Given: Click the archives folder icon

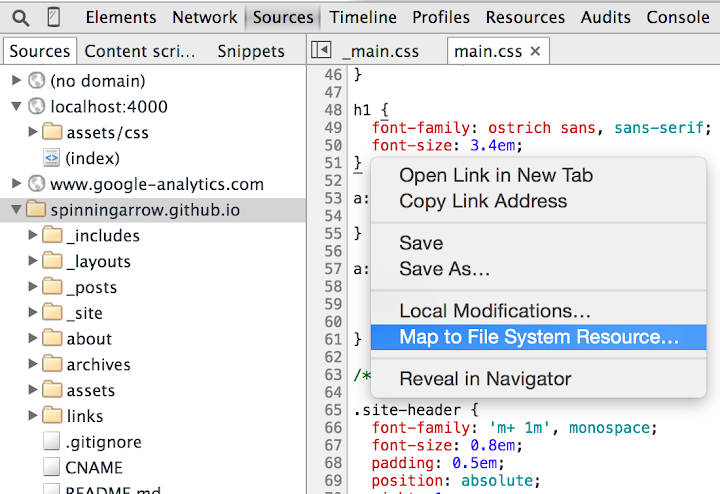Looking at the screenshot, I should point(52,363).
